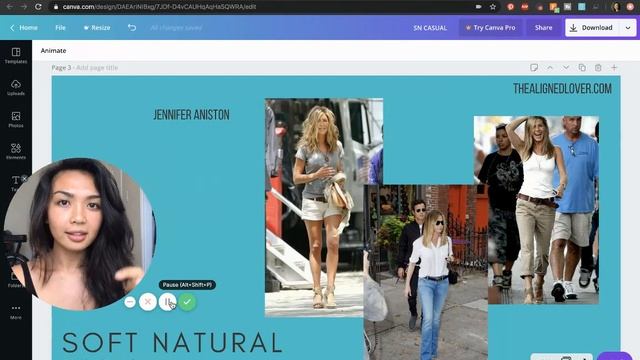Reload the browser page
The height and width of the screenshot is (360, 640).
pos(38,7)
